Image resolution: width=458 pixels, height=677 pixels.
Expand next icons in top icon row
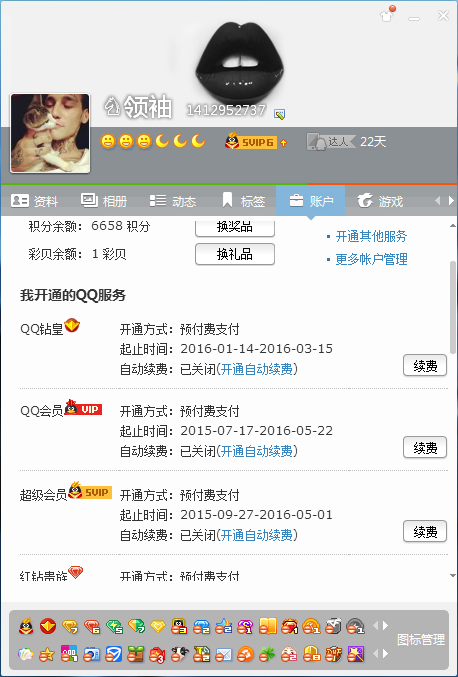385,625
